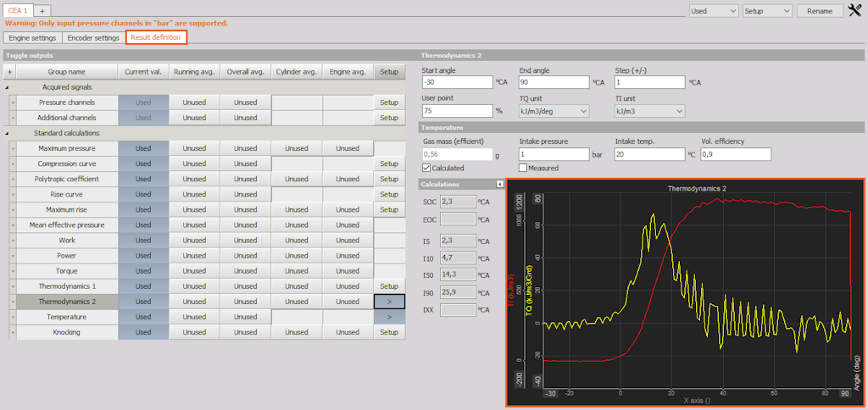Screen dimensions: 868x410
Task: Click the Rename button
Action: click(820, 11)
